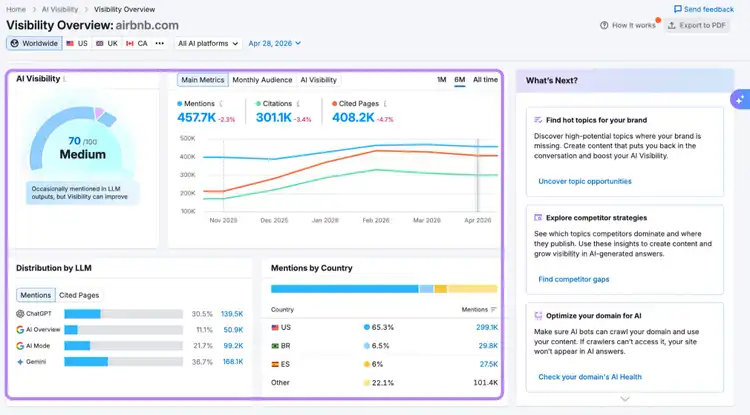Click the Gemini distribution bar
Image resolution: width=750 pixels, height=415 pixels.
coord(123,362)
